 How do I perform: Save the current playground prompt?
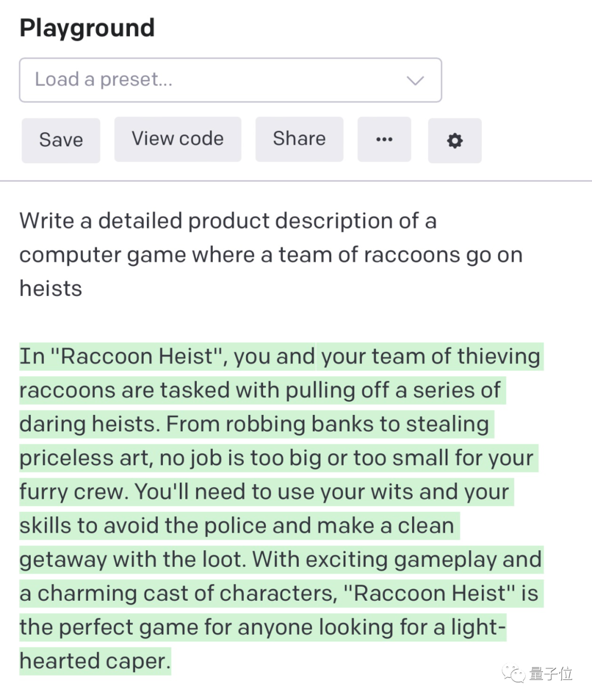(61, 140)
